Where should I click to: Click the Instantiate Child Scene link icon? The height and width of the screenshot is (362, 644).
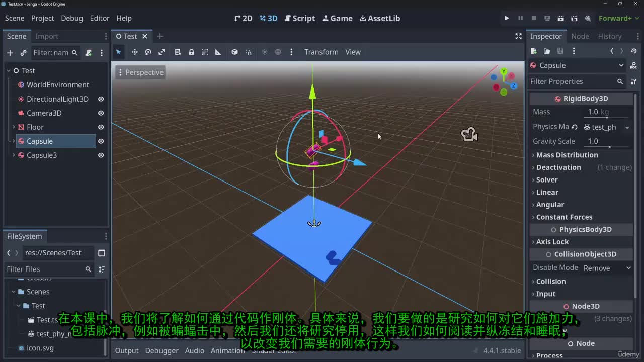pyautogui.click(x=23, y=53)
